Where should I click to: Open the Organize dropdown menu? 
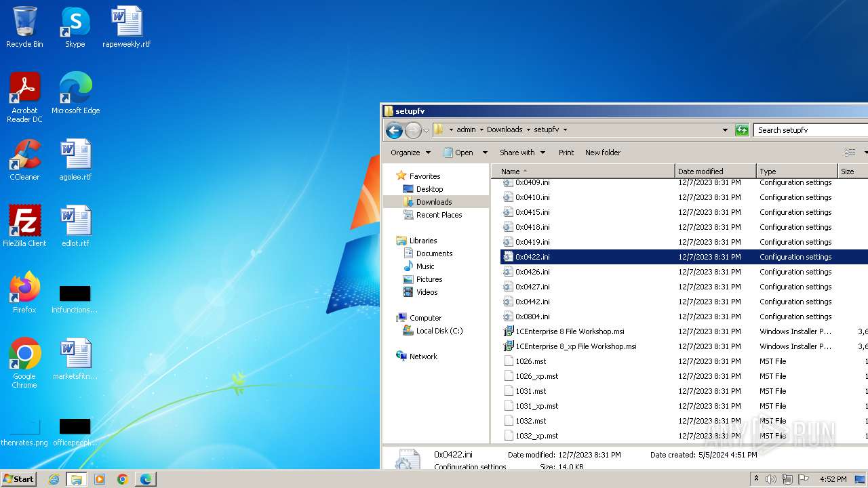pos(410,152)
